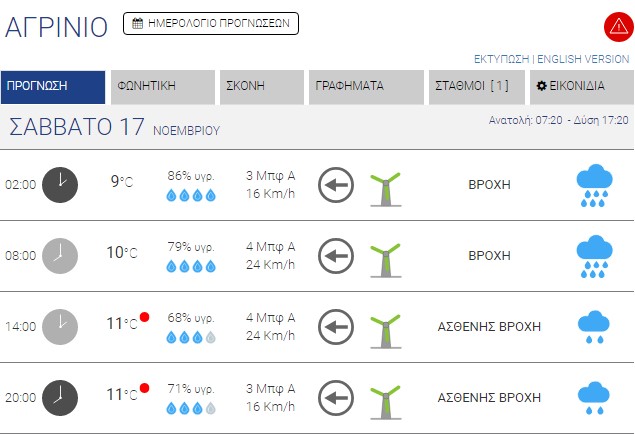This screenshot has height=434, width=635.
Task: Select the ΣΚΟΝΗ tab
Action: pos(262,86)
